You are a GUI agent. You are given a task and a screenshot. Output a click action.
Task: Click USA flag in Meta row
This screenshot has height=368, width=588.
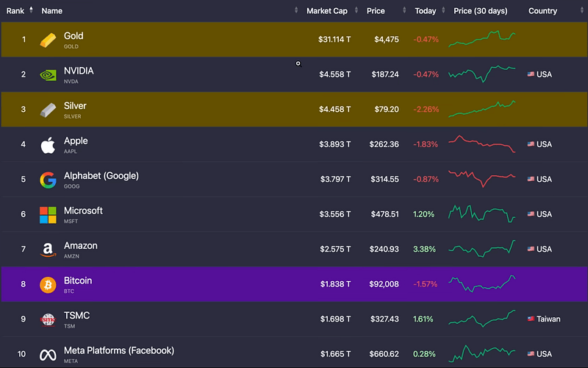[x=531, y=354]
